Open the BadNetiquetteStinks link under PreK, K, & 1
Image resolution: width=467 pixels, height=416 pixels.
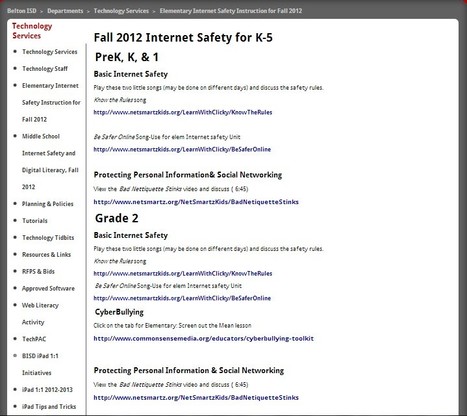tap(196, 202)
